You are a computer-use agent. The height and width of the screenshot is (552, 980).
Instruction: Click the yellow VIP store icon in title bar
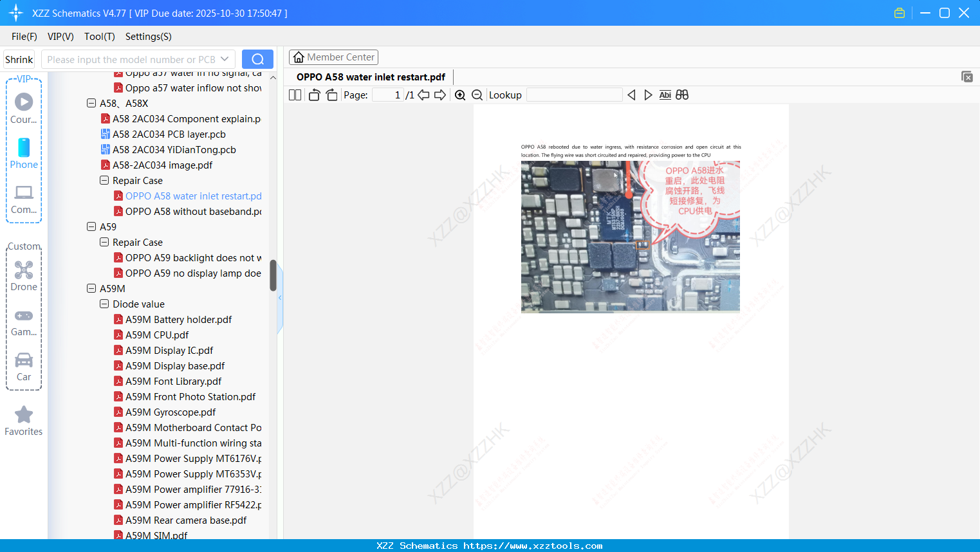[900, 13]
